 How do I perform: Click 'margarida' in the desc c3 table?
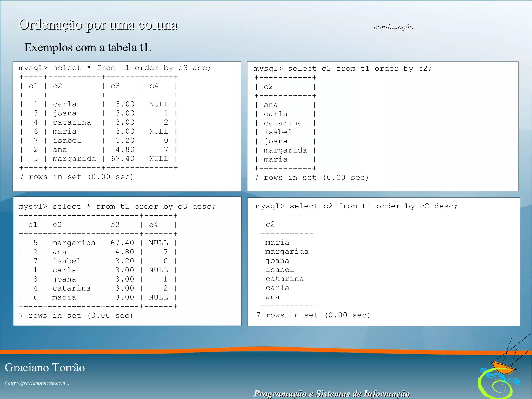pos(74,243)
